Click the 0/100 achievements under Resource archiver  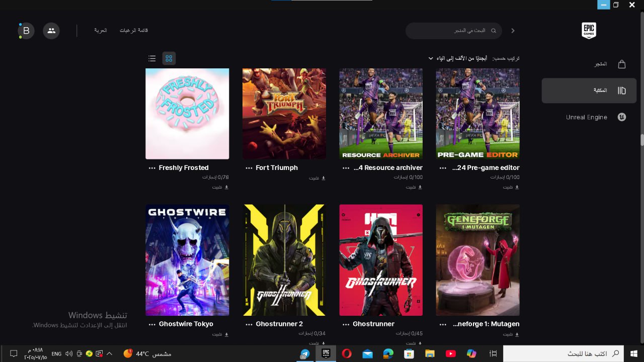408,177
